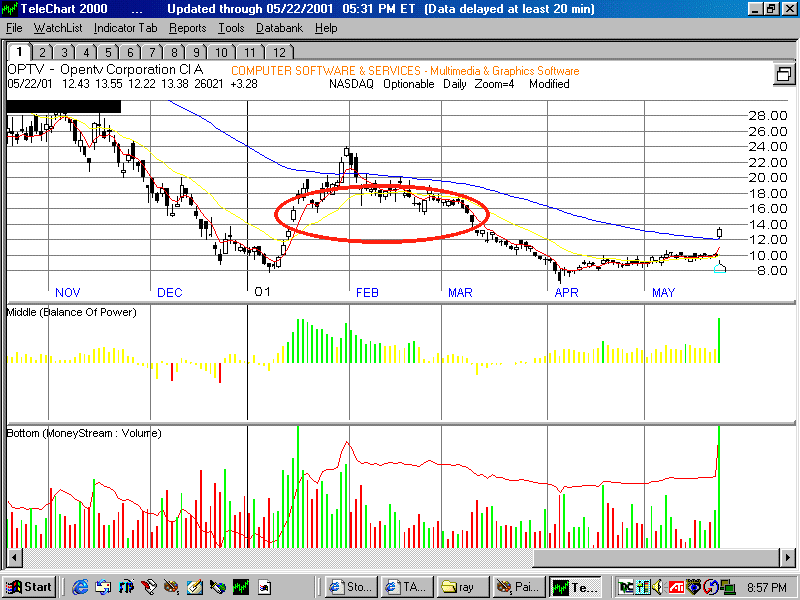
Task: Open the Tools menu
Action: tap(231, 28)
